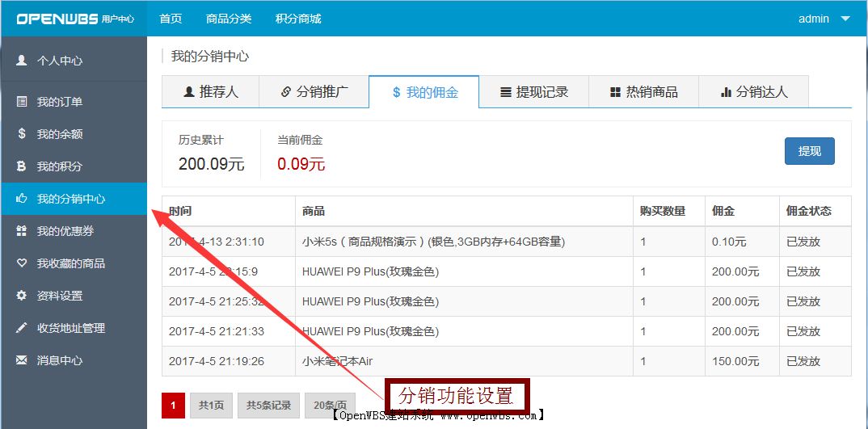Click the order list icon beside 我的订单
This screenshot has height=429, width=868.
pos(22,102)
